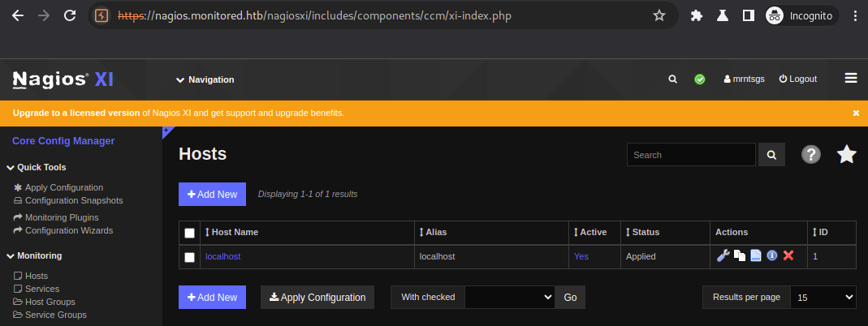
Task: Click the Nagios XI logo
Action: coord(63,79)
